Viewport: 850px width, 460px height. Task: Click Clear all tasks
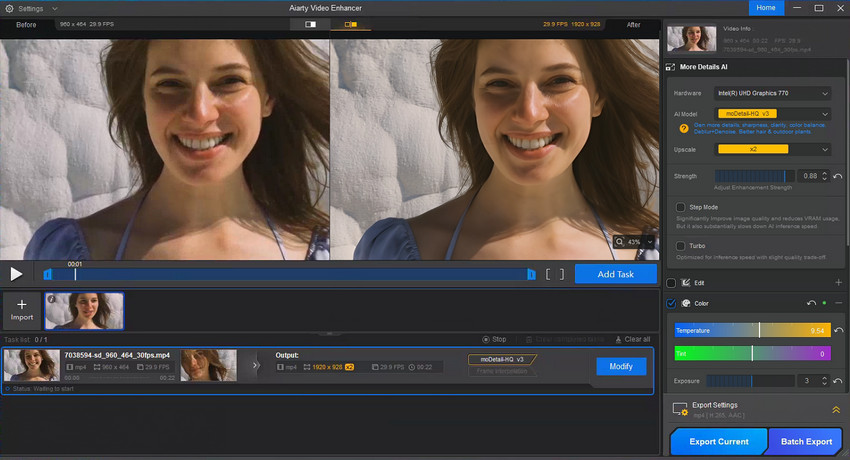click(633, 339)
